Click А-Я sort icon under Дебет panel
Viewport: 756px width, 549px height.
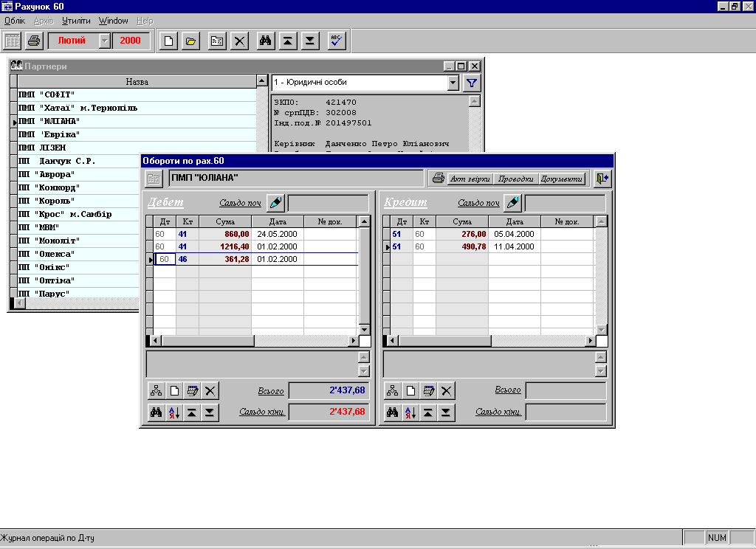[x=174, y=412]
